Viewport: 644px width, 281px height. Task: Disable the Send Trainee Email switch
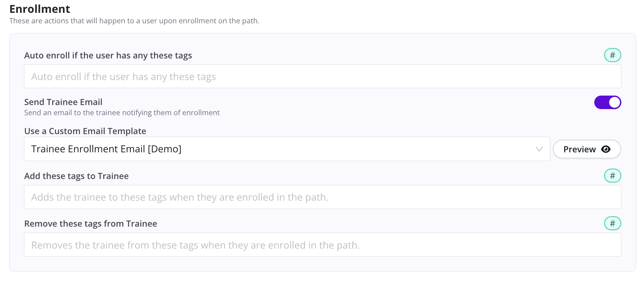(x=607, y=102)
